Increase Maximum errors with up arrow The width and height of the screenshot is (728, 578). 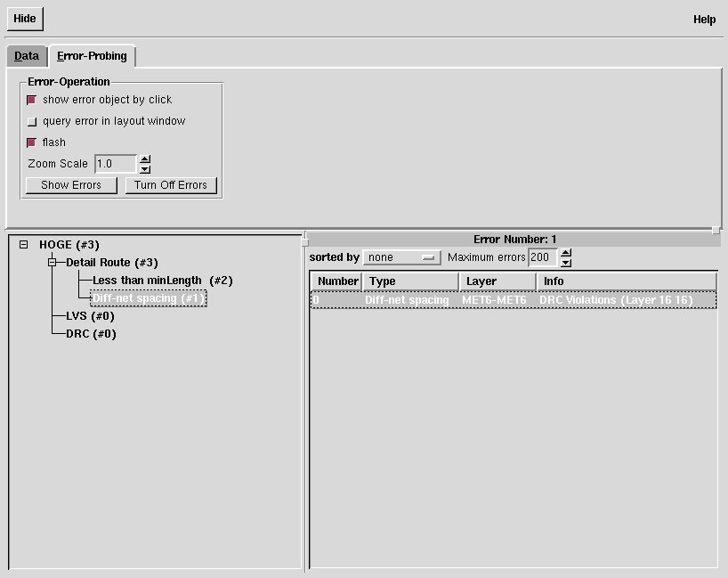tap(566, 253)
